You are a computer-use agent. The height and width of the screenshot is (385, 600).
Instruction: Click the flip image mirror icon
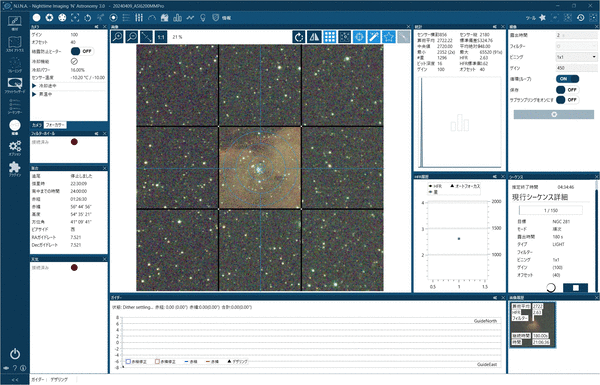pos(314,37)
